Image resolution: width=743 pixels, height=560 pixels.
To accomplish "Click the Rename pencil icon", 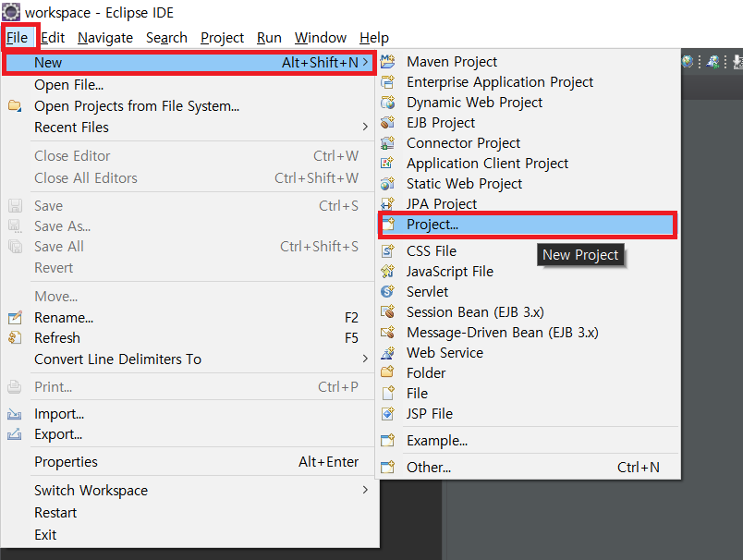I will (15, 317).
